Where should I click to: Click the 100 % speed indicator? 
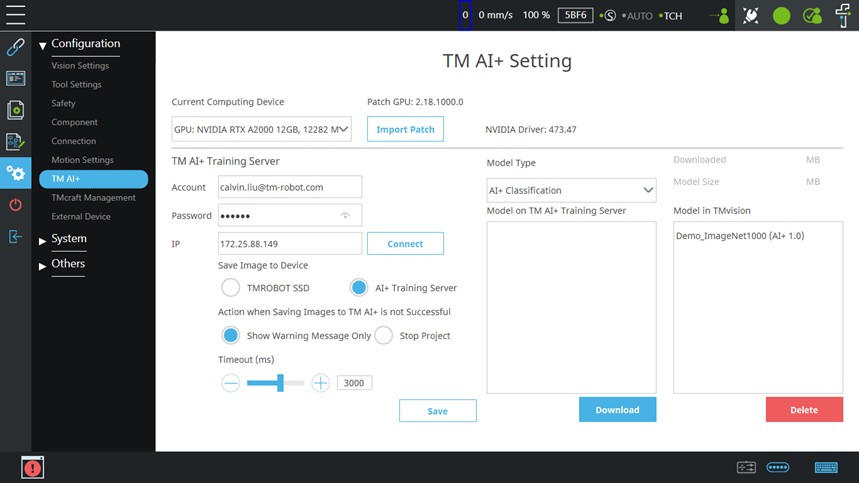coord(536,15)
